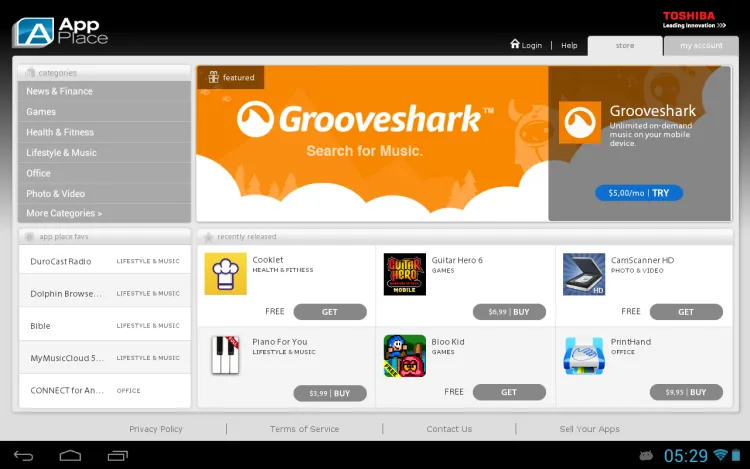Image resolution: width=750 pixels, height=469 pixels.
Task: Expand More Categories list
Action: click(104, 213)
